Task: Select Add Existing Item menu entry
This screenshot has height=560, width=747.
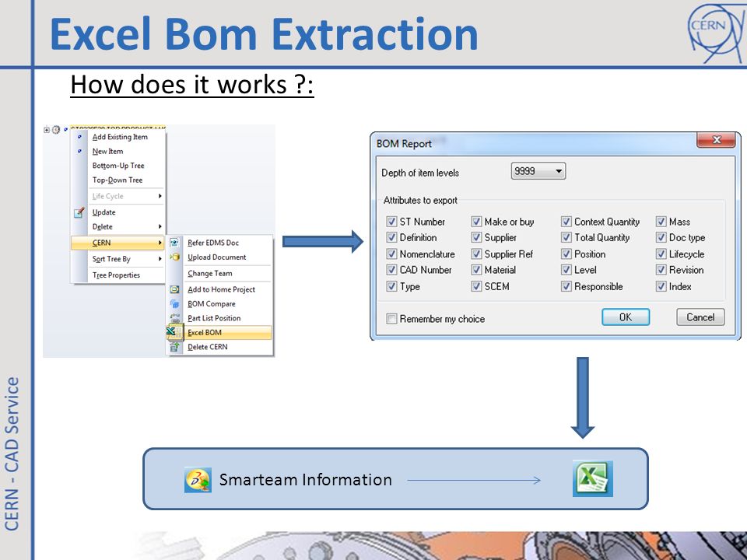Action: coord(120,137)
